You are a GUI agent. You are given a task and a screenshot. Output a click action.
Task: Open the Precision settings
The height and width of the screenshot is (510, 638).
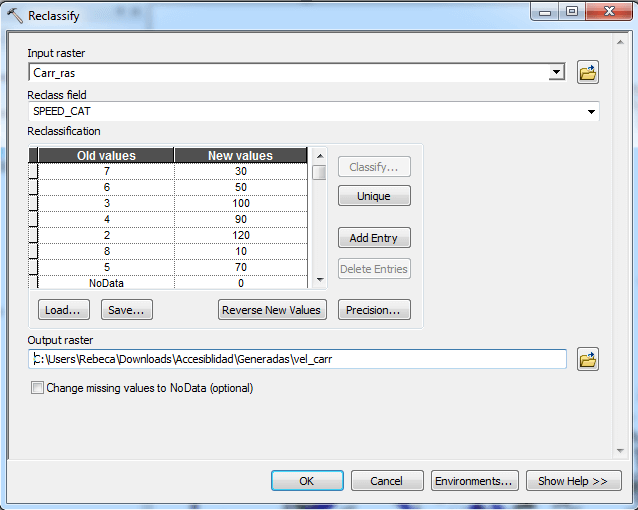374,310
